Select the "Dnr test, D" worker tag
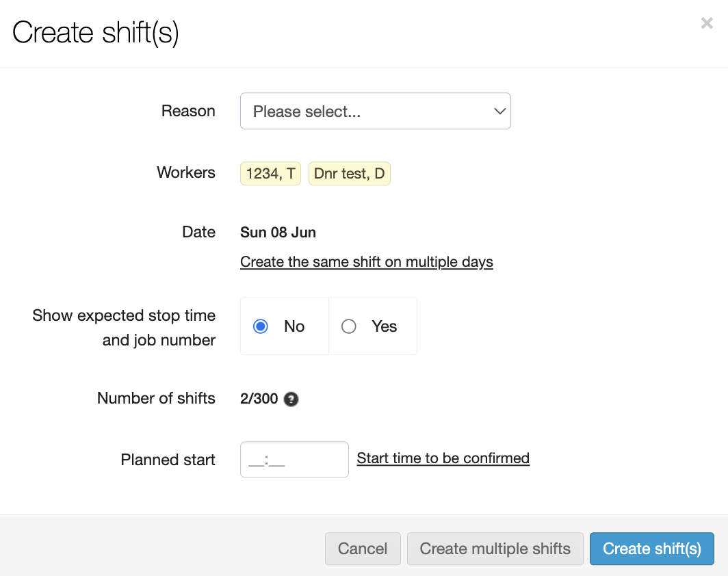 coord(349,174)
